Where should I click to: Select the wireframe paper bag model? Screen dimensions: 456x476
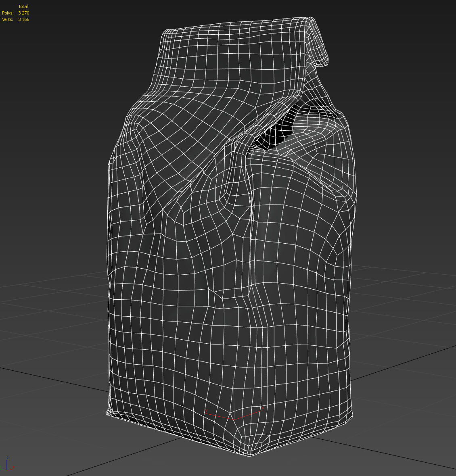point(231,237)
